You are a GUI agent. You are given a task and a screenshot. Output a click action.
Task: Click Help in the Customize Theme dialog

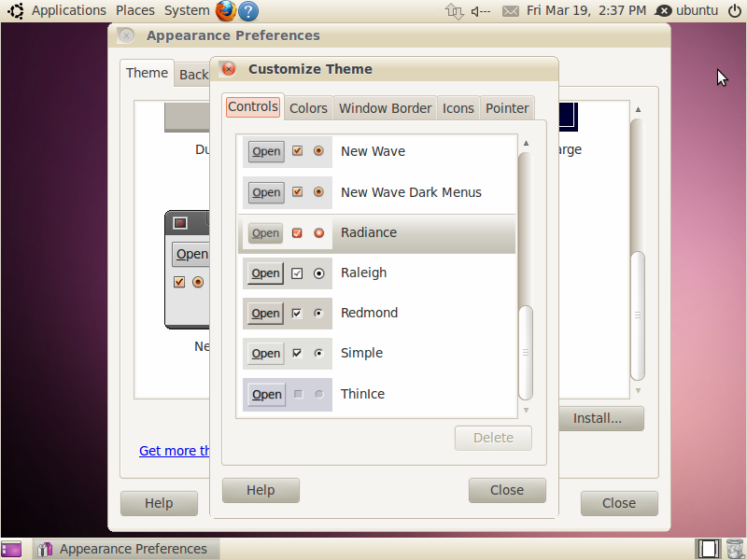click(261, 491)
